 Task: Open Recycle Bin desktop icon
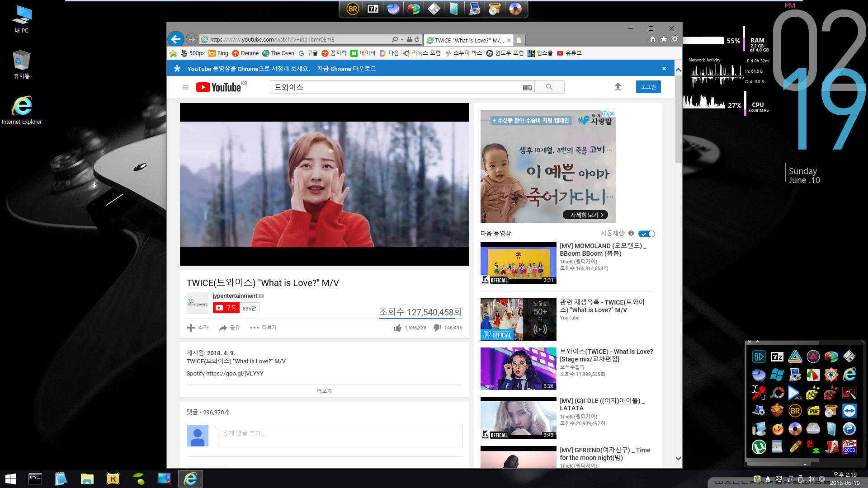(x=21, y=65)
